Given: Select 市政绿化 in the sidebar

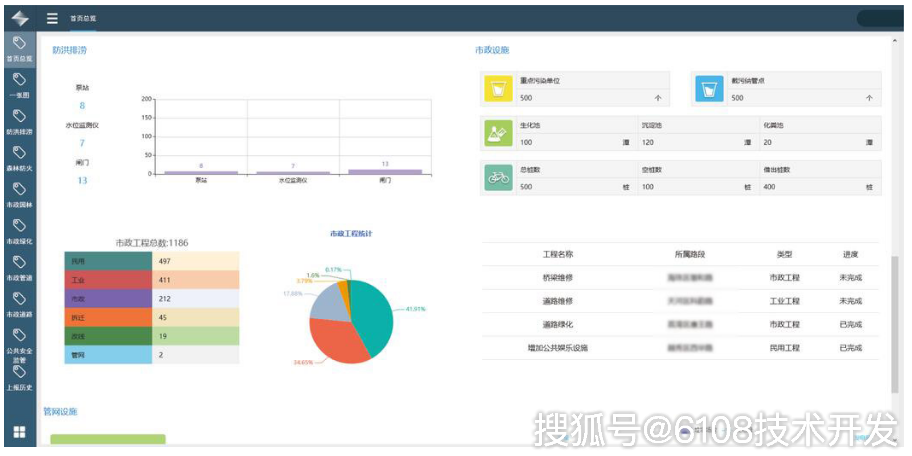Looking at the screenshot, I should [20, 232].
